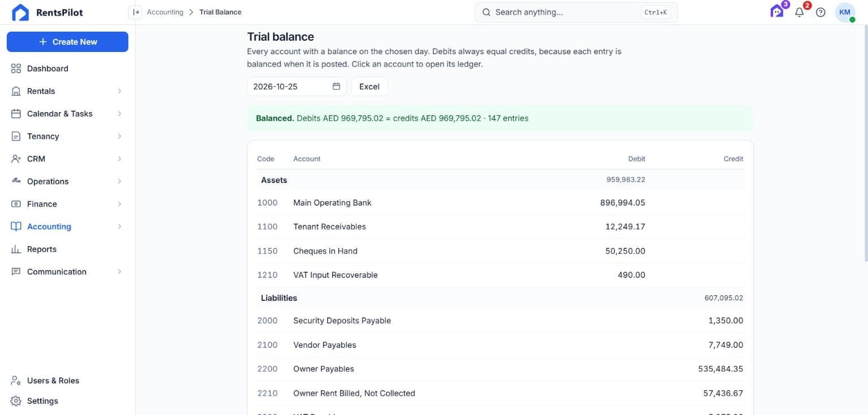Screen dimensions: 868x415
Task: Expand the Communication submenu chevron
Action: pyautogui.click(x=119, y=272)
